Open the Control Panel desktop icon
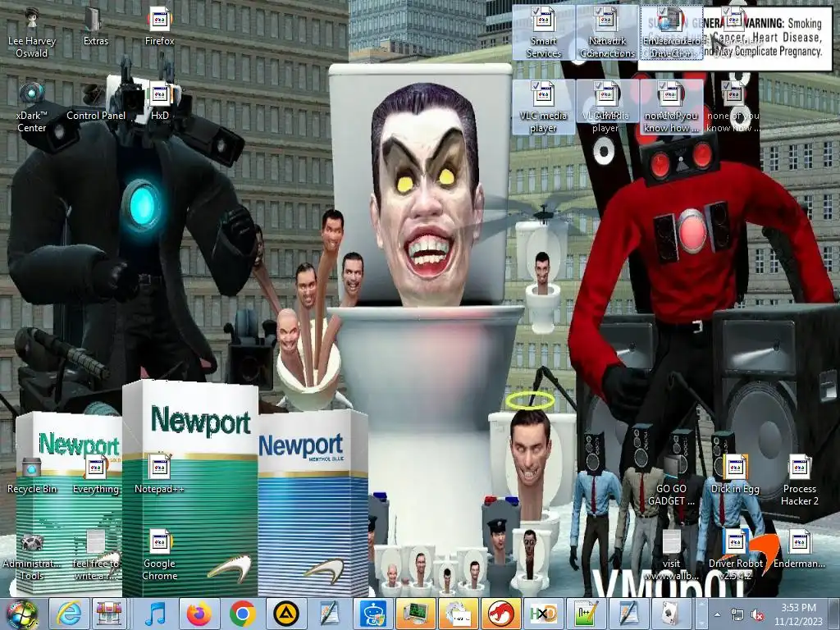The height and width of the screenshot is (630, 840). (x=96, y=102)
